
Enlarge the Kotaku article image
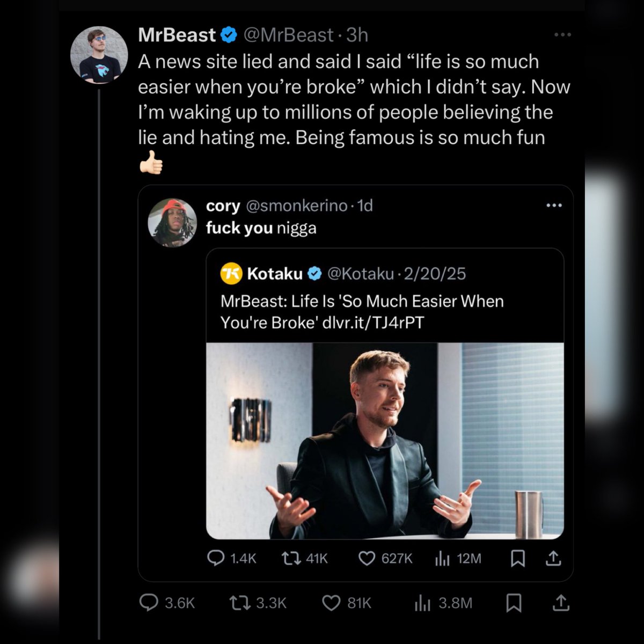[385, 441]
